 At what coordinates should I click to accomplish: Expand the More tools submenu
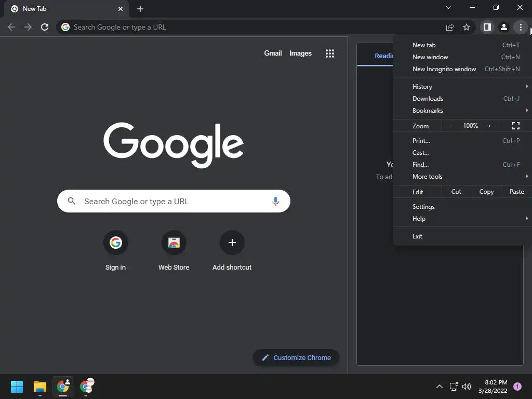point(462,177)
